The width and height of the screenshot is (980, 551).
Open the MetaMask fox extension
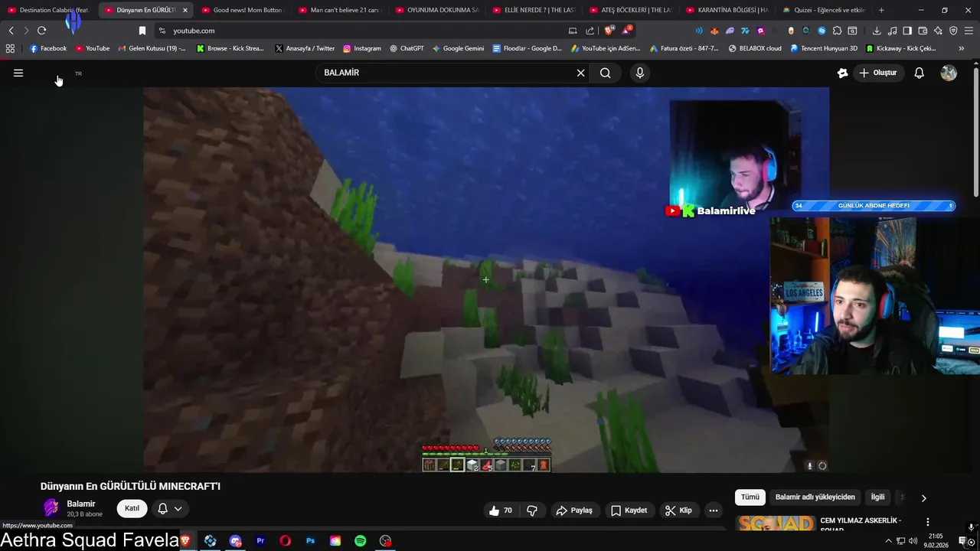pos(714,31)
